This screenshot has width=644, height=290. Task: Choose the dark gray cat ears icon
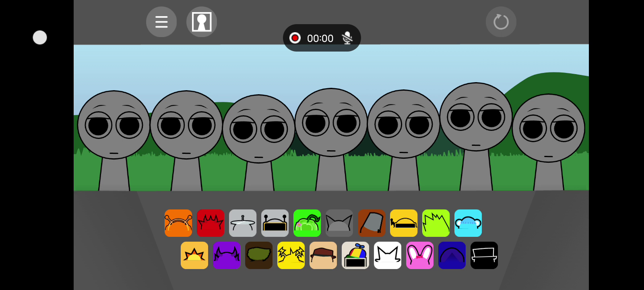click(x=339, y=223)
